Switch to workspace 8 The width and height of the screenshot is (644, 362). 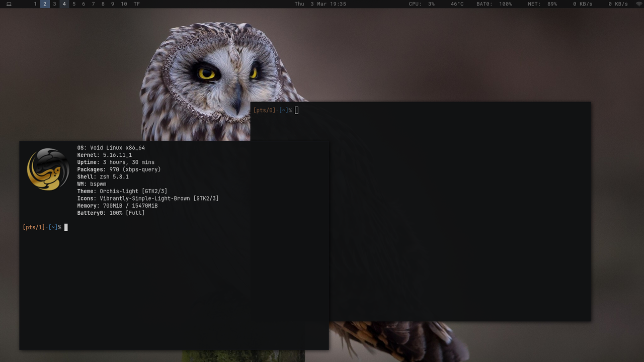point(103,4)
